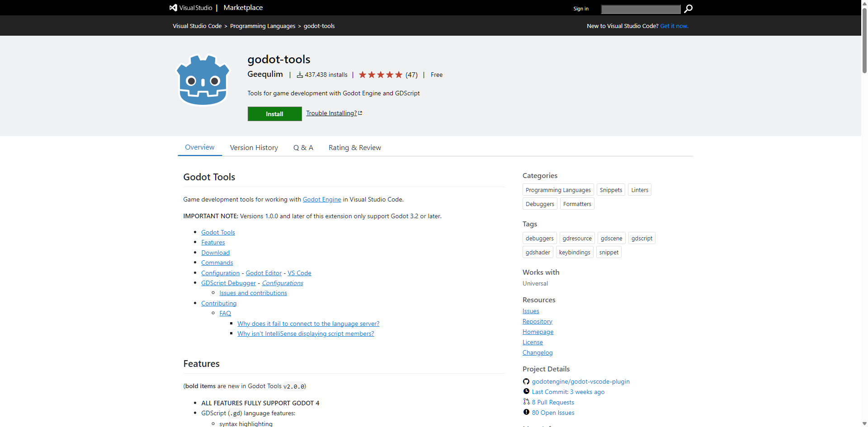Screen dimensions: 868x427
Task: Focus the Marketplace search field
Action: (x=641, y=9)
